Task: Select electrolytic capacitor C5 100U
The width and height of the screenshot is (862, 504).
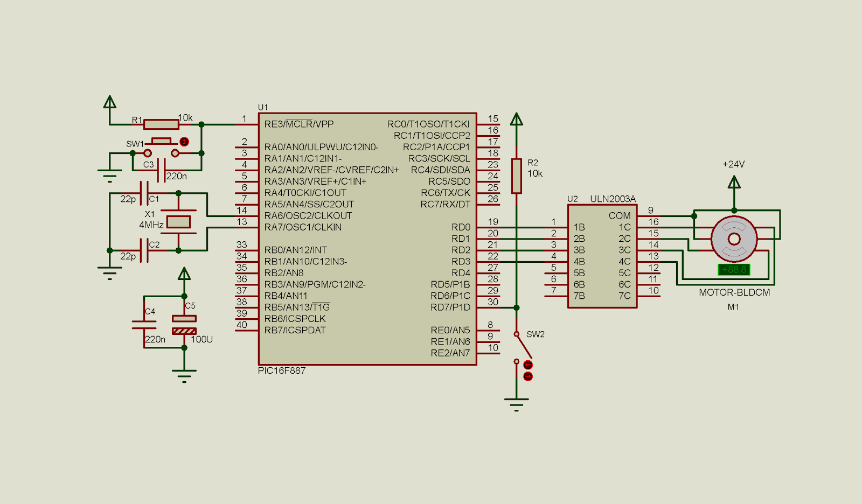Action: (184, 325)
